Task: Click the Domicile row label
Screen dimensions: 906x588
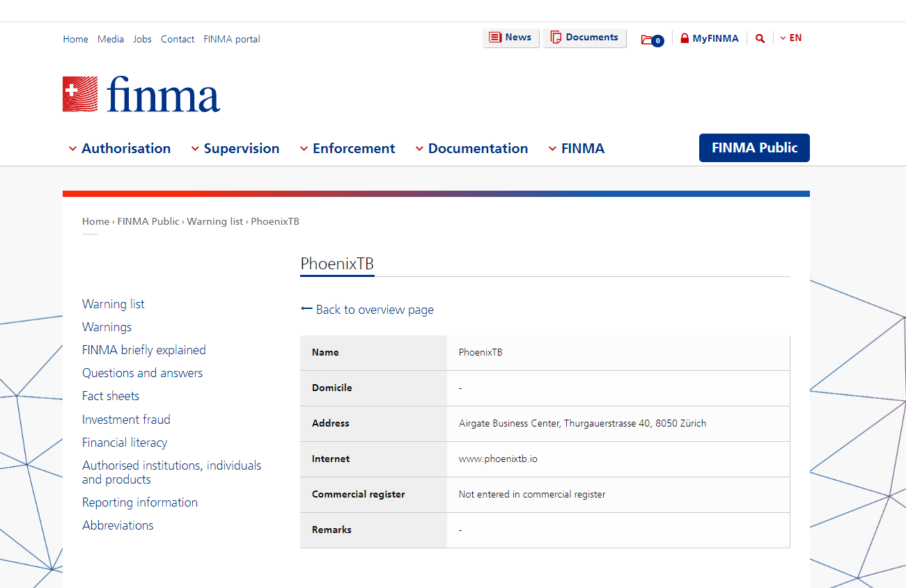Action: point(332,388)
